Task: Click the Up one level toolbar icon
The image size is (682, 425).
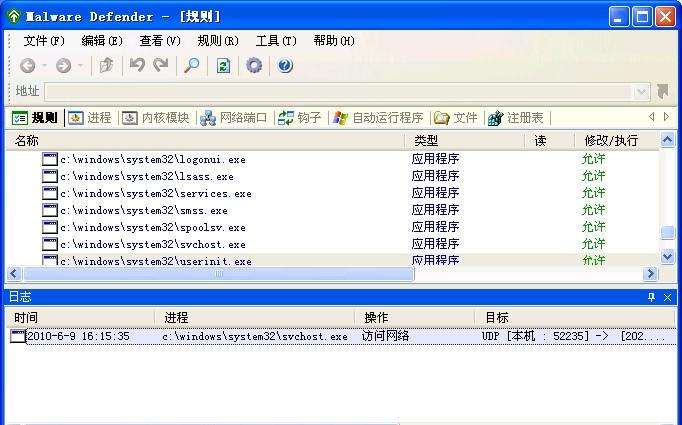Action: point(107,66)
